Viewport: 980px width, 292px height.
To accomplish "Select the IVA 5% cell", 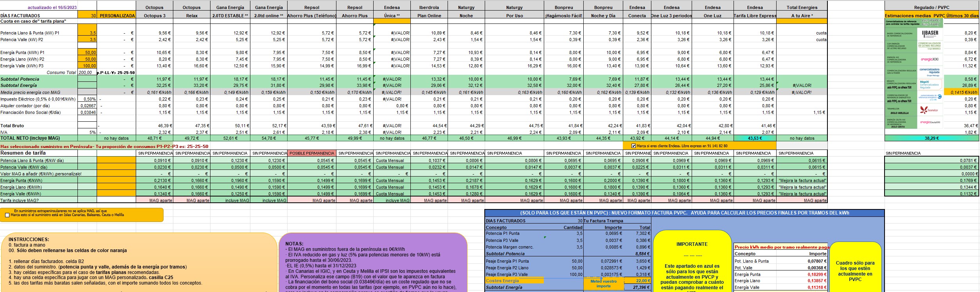I will (87, 132).
